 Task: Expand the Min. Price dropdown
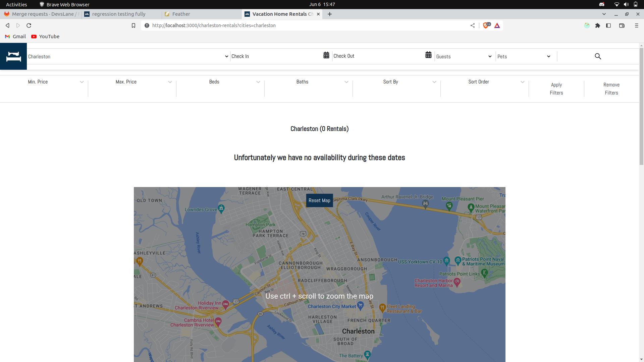55,82
